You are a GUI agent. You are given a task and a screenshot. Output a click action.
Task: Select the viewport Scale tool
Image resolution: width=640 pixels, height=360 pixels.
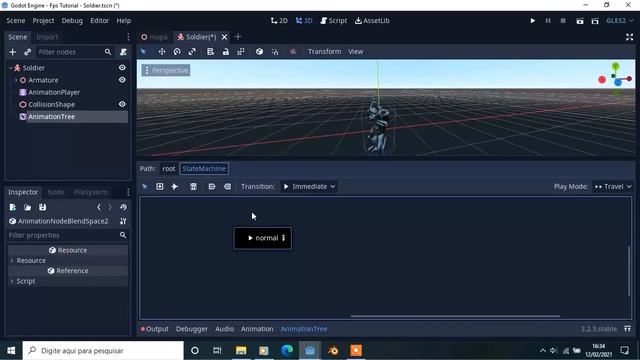click(x=192, y=51)
